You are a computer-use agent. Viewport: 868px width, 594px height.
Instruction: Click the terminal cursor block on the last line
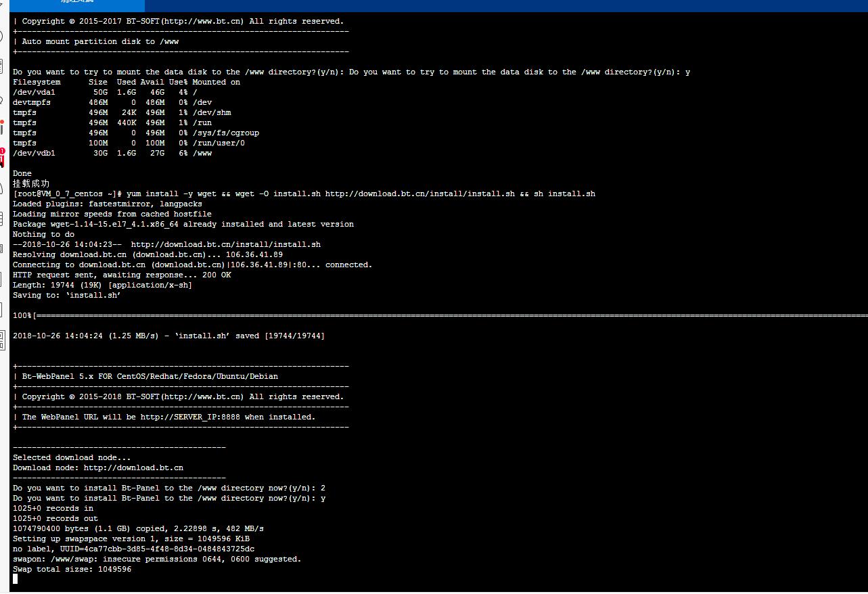coord(16,579)
